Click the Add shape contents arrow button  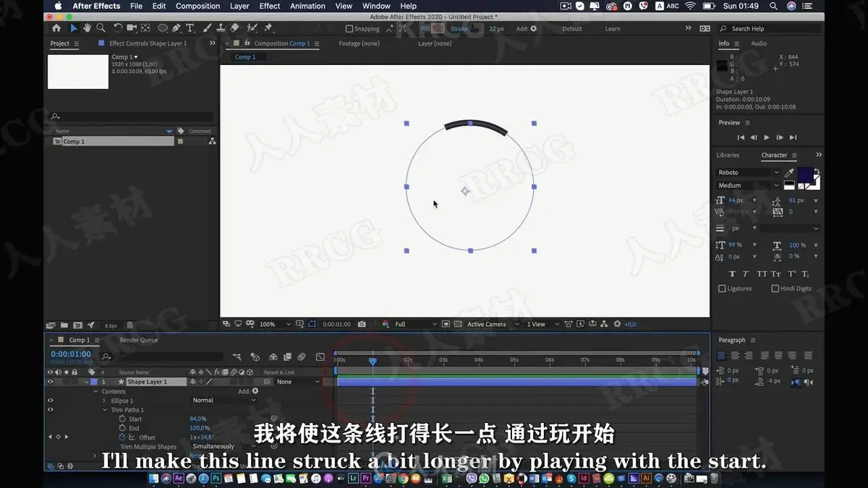click(255, 391)
